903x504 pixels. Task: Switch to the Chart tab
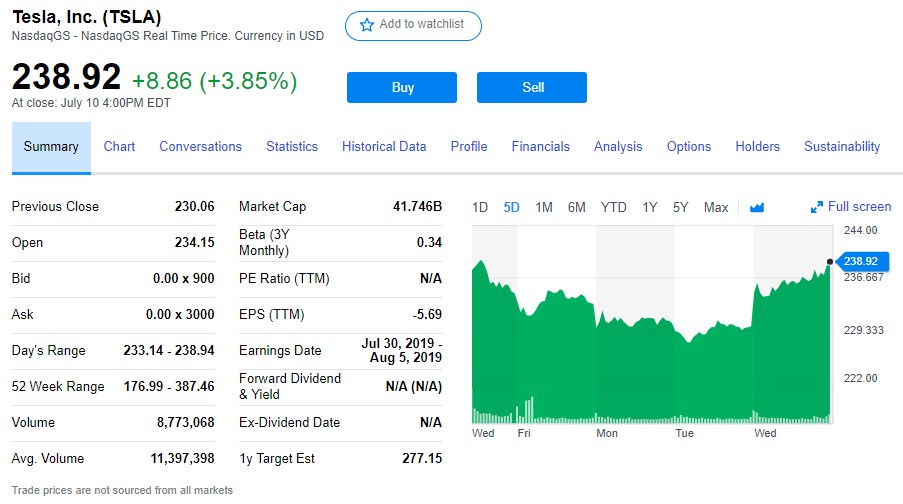[119, 147]
